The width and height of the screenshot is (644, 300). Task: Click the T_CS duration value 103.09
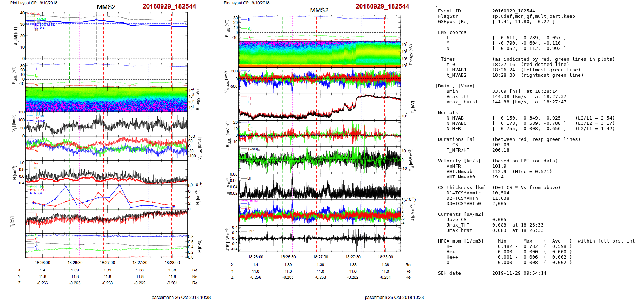pyautogui.click(x=501, y=145)
